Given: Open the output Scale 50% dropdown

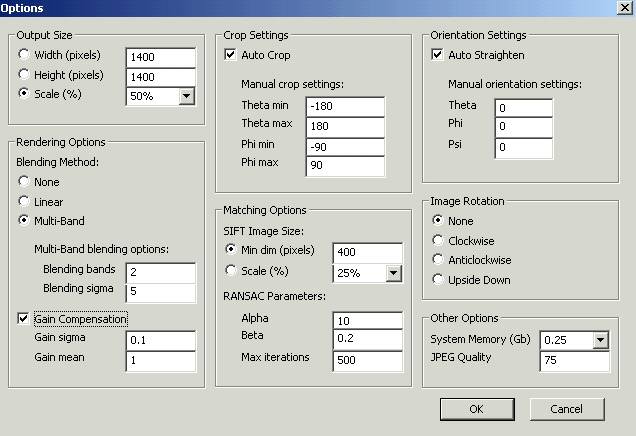Looking at the screenshot, I should point(187,96).
